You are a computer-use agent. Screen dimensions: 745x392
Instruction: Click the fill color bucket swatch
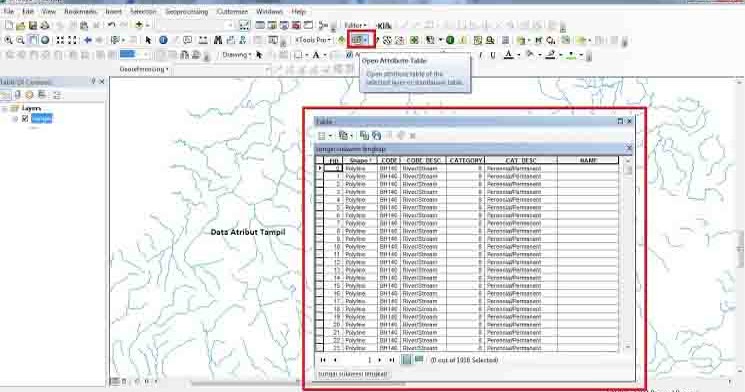(x=530, y=55)
